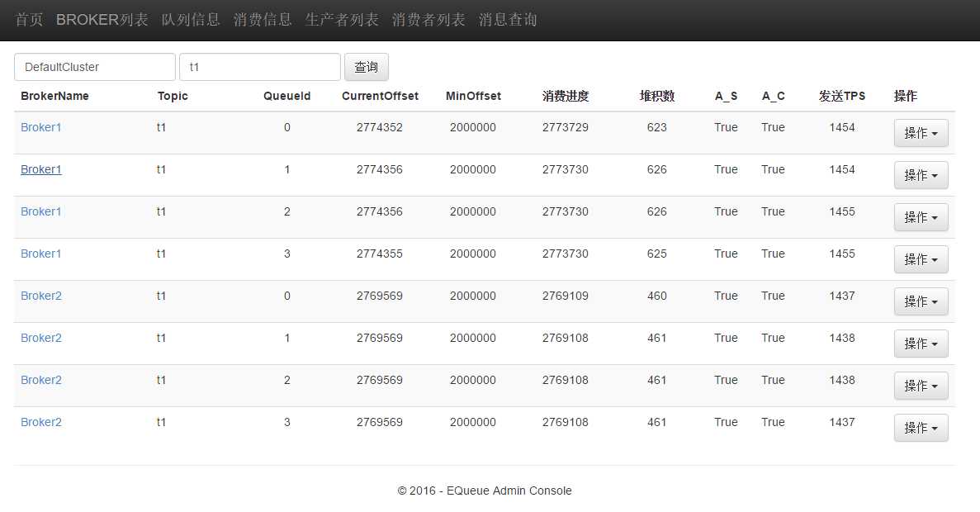This screenshot has width=980, height=512.
Task: Focus the t1 topic input field
Action: click(260, 67)
